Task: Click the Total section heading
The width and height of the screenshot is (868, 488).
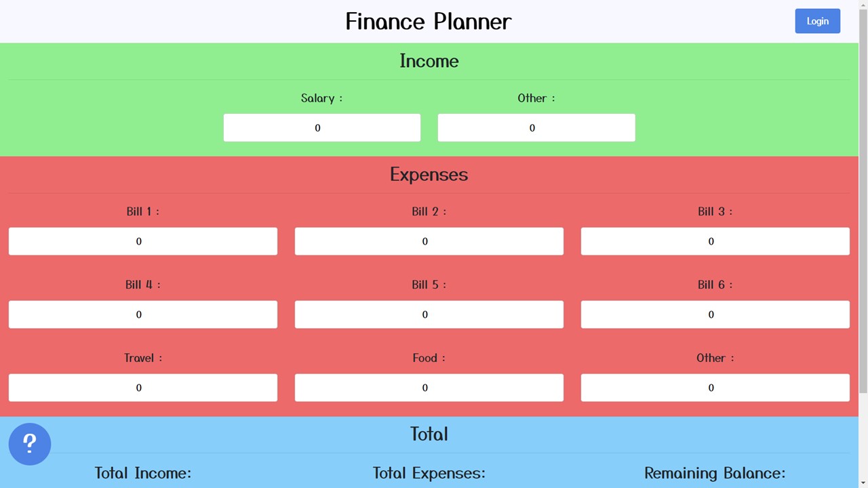Action: point(429,434)
